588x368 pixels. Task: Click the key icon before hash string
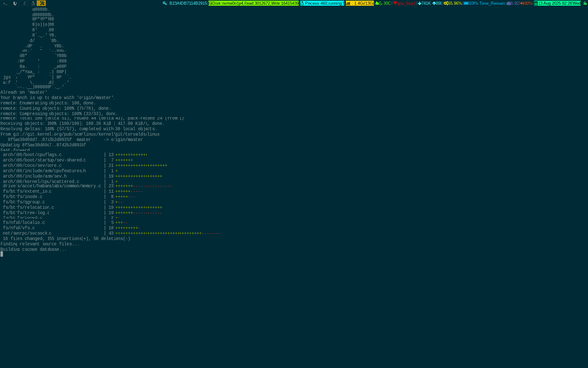(165, 3)
